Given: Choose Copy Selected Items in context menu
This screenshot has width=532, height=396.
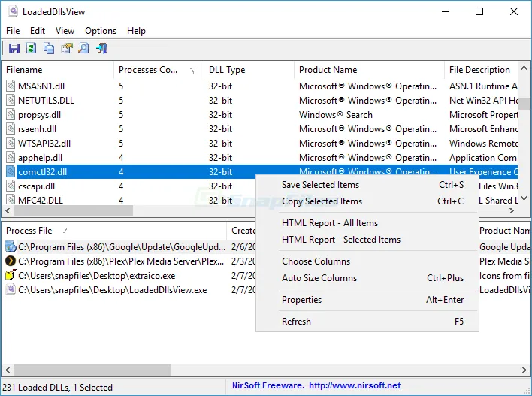Looking at the screenshot, I should point(367,201).
